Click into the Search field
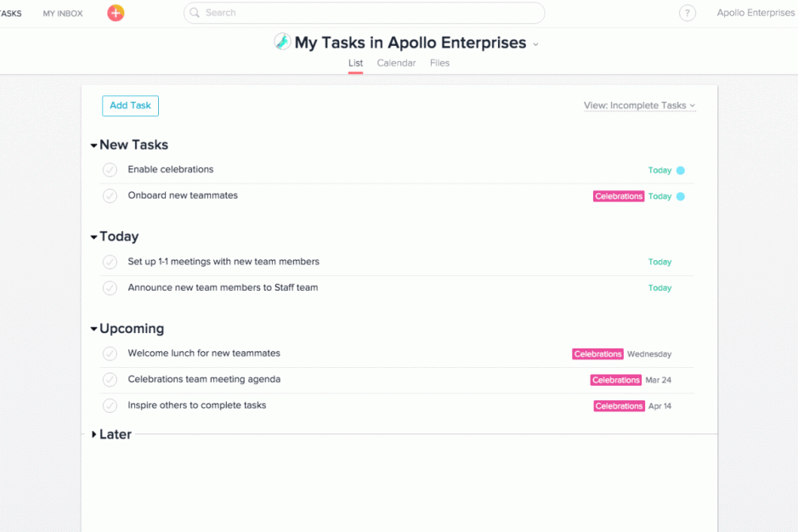 [364, 13]
